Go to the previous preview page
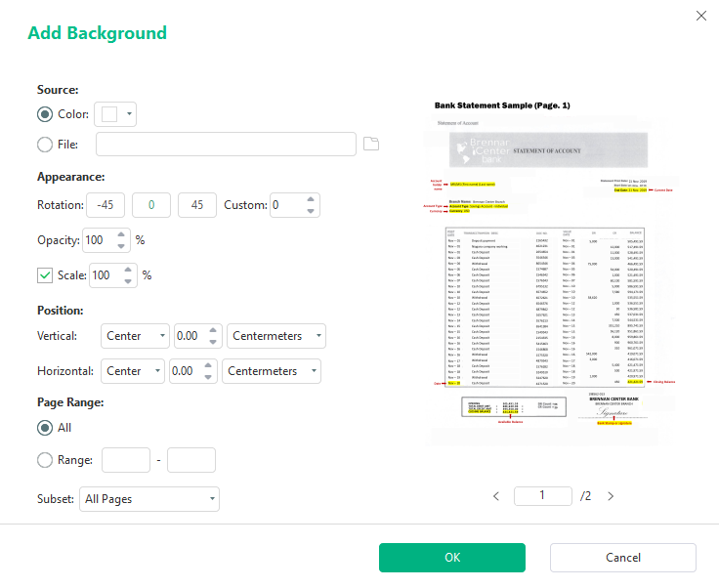 (x=496, y=496)
